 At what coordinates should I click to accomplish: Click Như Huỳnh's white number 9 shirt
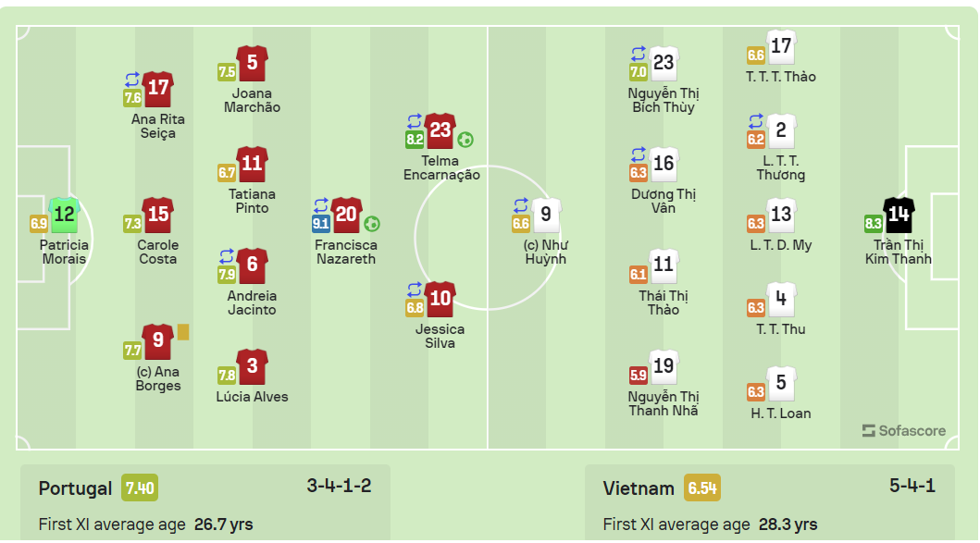click(546, 215)
